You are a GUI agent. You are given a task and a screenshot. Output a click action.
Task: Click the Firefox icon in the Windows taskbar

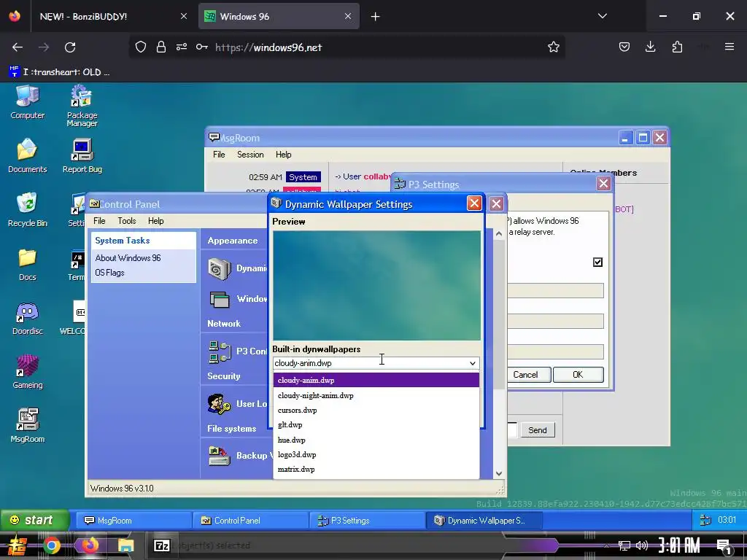click(x=89, y=545)
